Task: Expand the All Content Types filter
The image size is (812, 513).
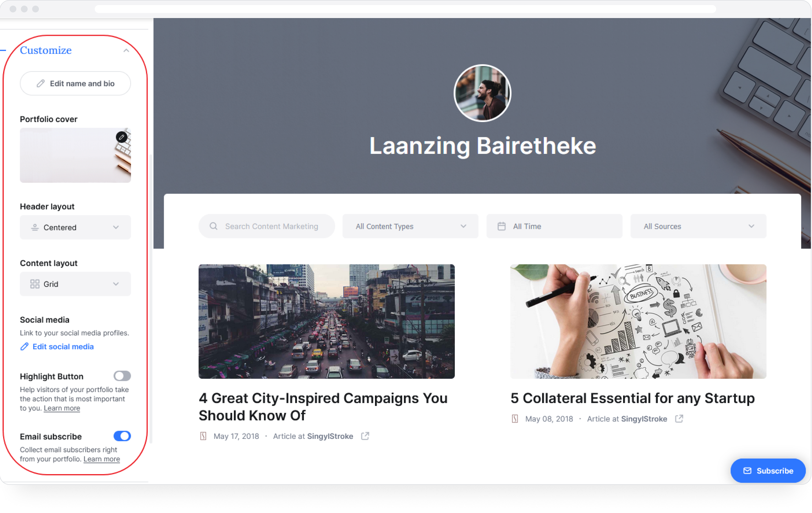Action: 411,226
